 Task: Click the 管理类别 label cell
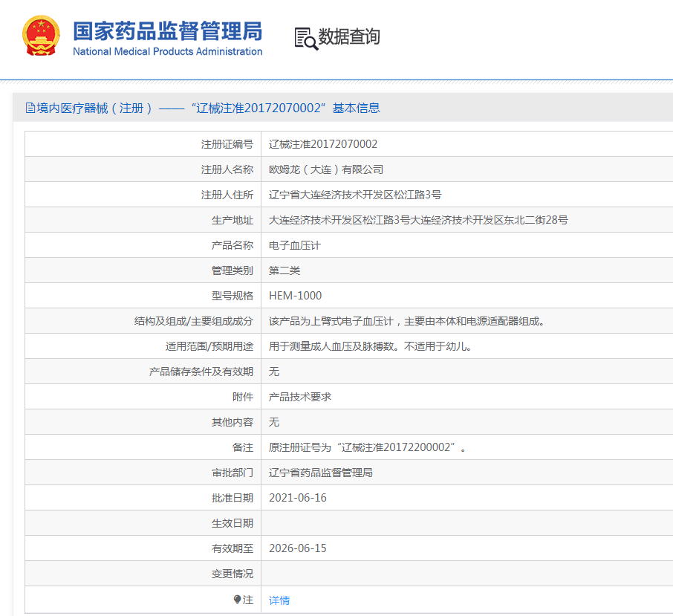click(143, 270)
